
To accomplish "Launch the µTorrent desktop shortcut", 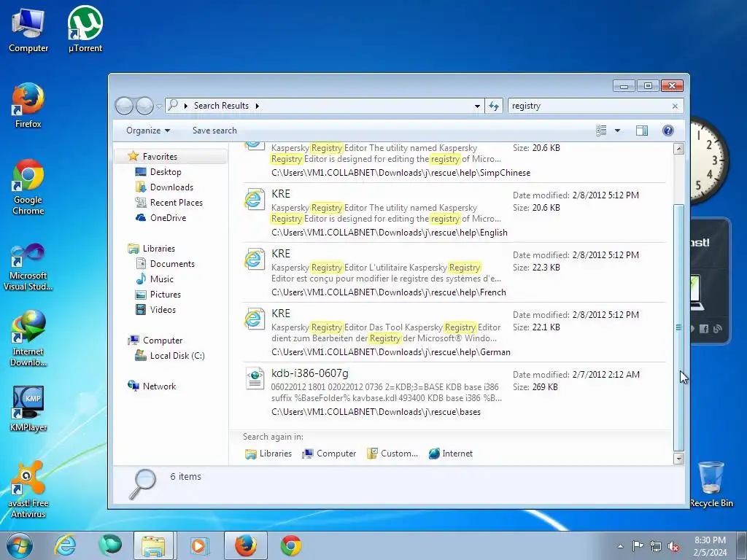I will [x=85, y=29].
